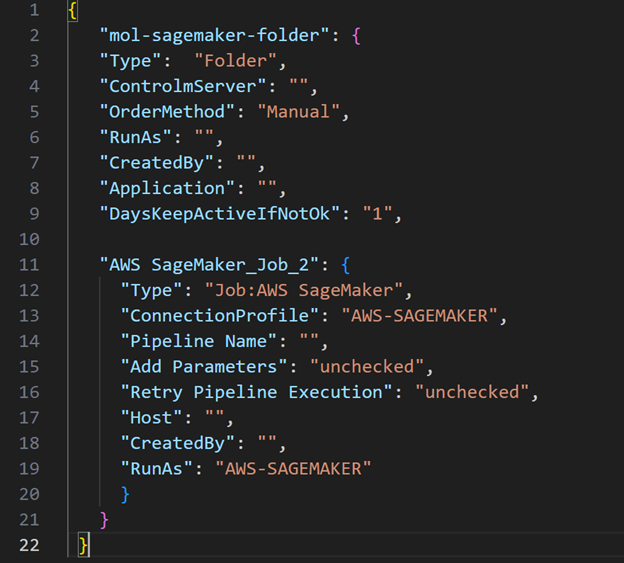Click "unchecked" value for Add Parameters
This screenshot has height=563, width=624.
point(367,366)
